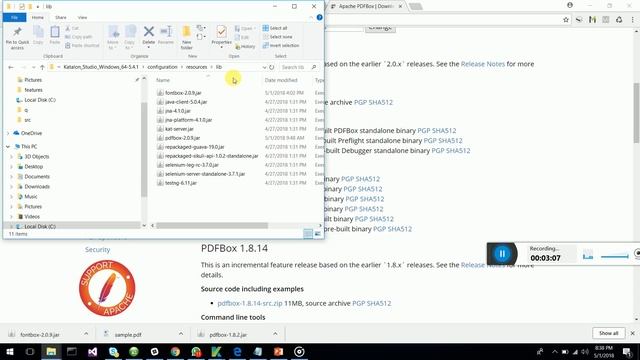Click the Rename icon in ribbon
Screen dimensions: 640x360
(166, 31)
